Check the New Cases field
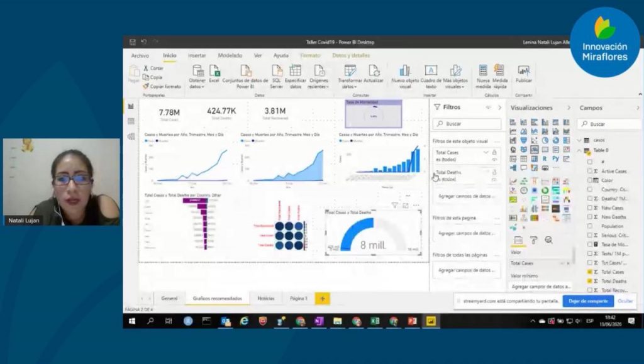The height and width of the screenshot is (364, 644). coord(590,207)
